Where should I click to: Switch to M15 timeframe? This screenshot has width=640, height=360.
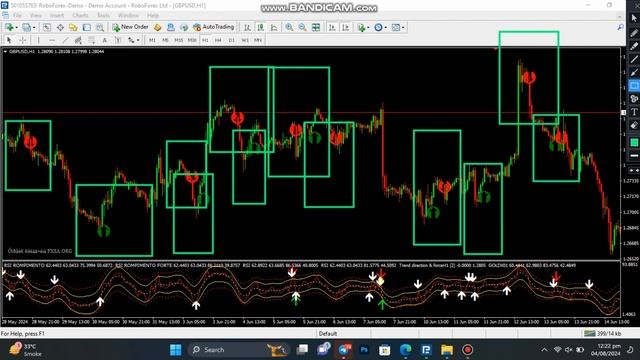[178, 40]
